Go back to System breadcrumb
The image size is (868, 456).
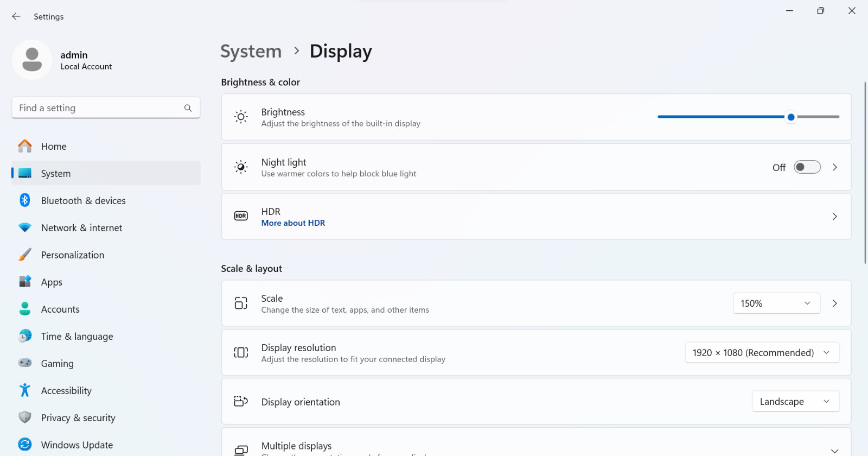(x=251, y=51)
